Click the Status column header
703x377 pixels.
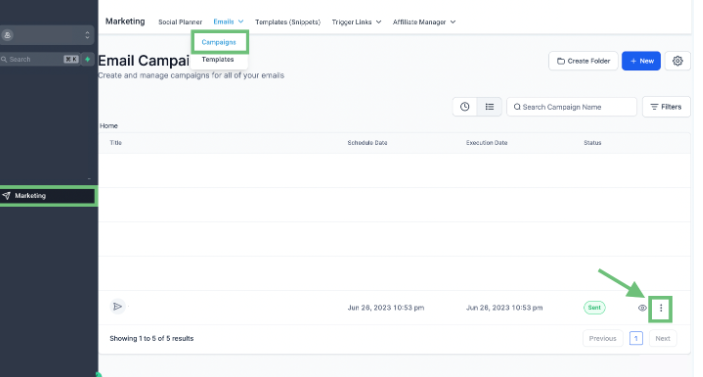click(x=592, y=143)
